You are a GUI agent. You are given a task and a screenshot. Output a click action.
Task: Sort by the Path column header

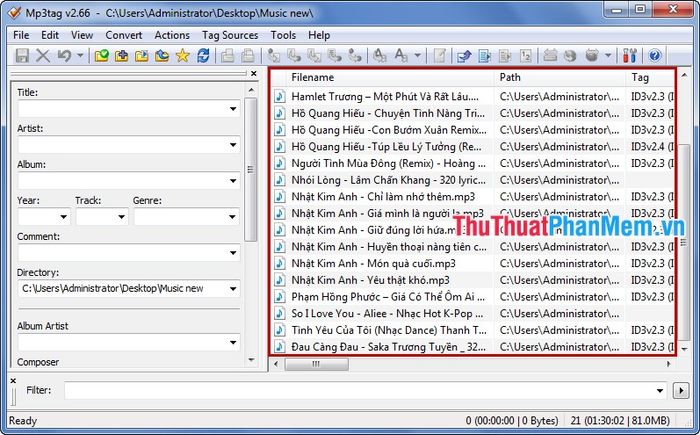pos(560,77)
